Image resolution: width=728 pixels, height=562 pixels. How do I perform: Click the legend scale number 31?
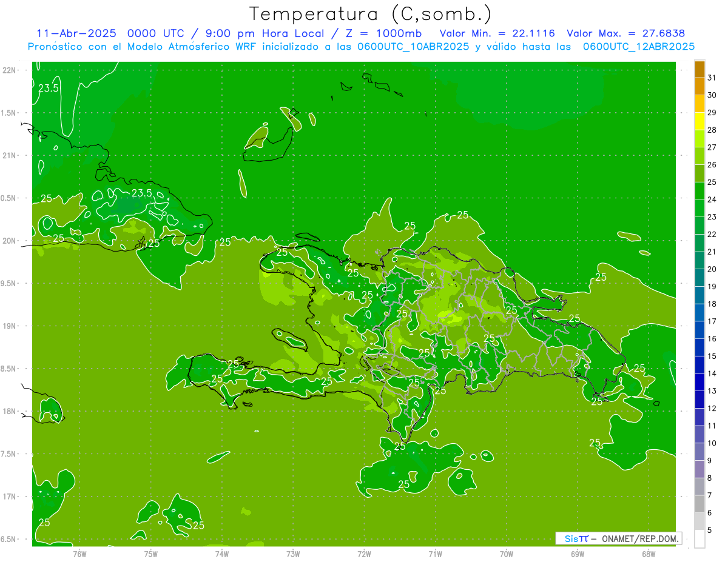[x=712, y=78]
